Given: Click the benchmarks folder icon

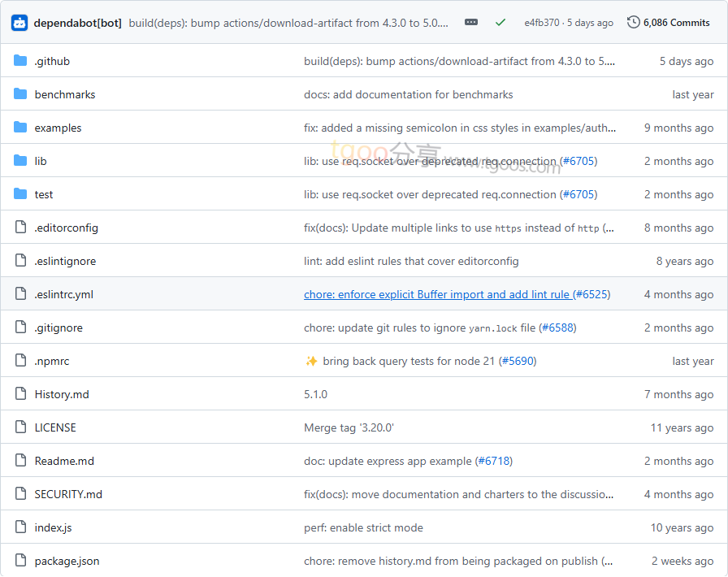Looking at the screenshot, I should 20,94.
